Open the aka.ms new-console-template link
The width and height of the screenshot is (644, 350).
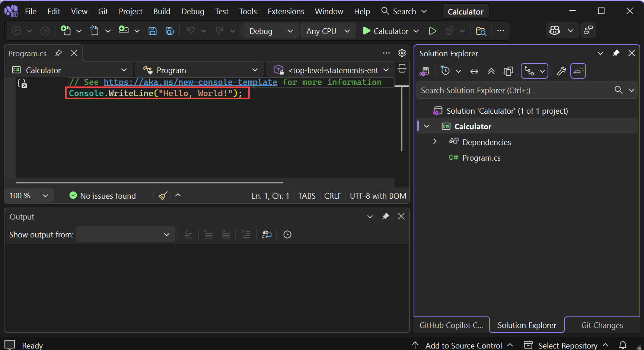tap(191, 82)
